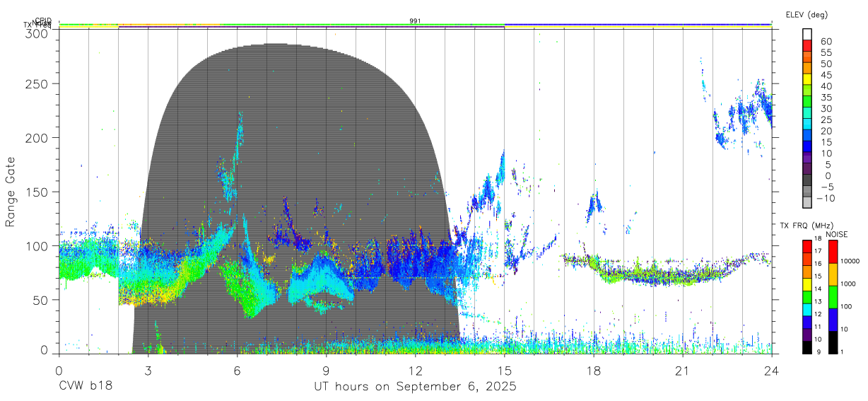The height and width of the screenshot is (401, 868).
Task: Click the blue segment of top noise strip
Action: pos(638,24)
